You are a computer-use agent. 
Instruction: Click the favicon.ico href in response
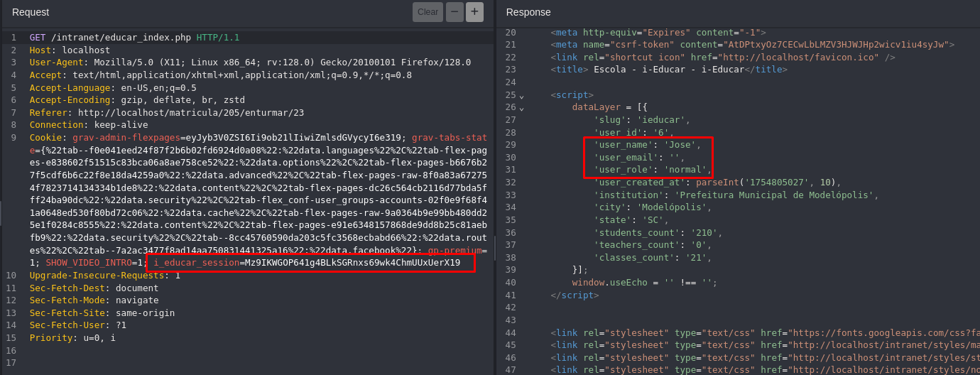(x=798, y=58)
